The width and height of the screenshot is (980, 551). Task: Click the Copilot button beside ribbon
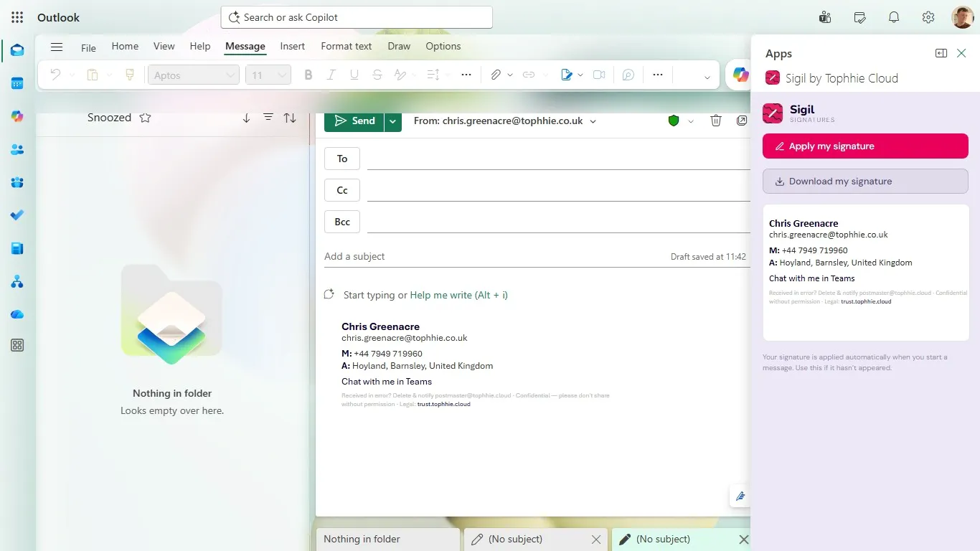(x=740, y=75)
